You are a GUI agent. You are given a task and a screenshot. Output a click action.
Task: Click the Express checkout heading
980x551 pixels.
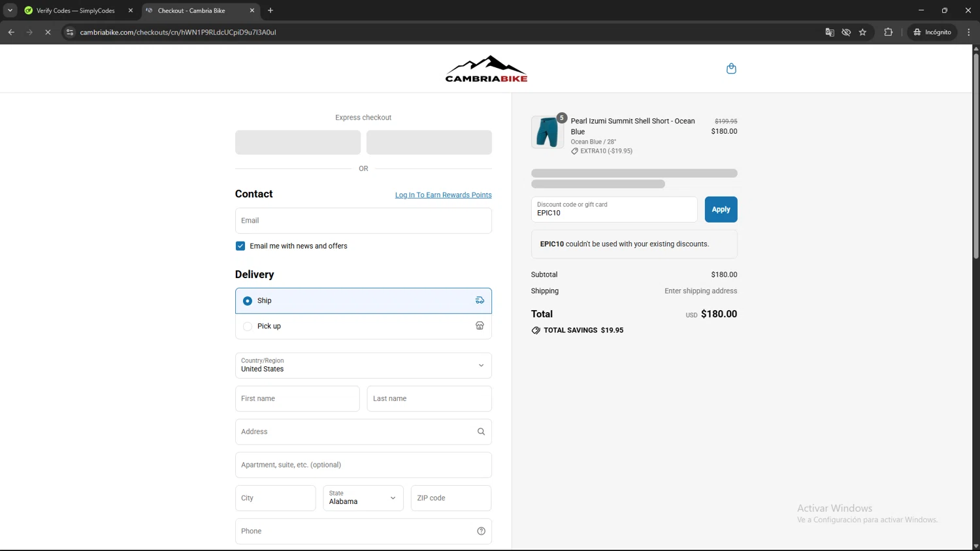click(x=363, y=118)
